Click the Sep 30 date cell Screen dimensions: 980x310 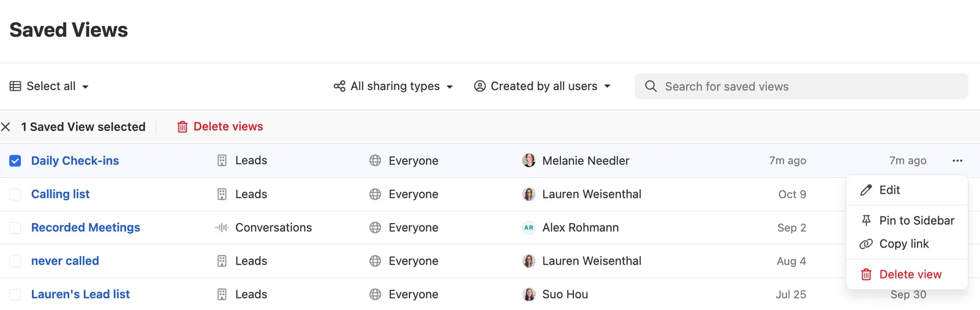tap(908, 295)
